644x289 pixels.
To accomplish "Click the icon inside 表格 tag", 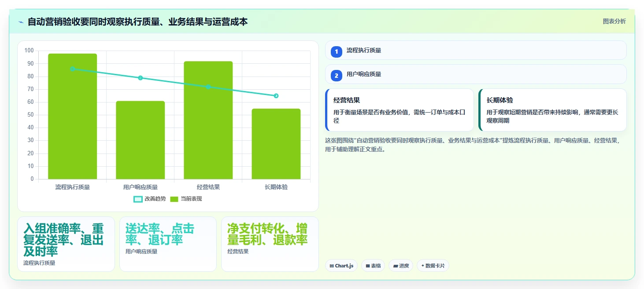I will [367, 266].
